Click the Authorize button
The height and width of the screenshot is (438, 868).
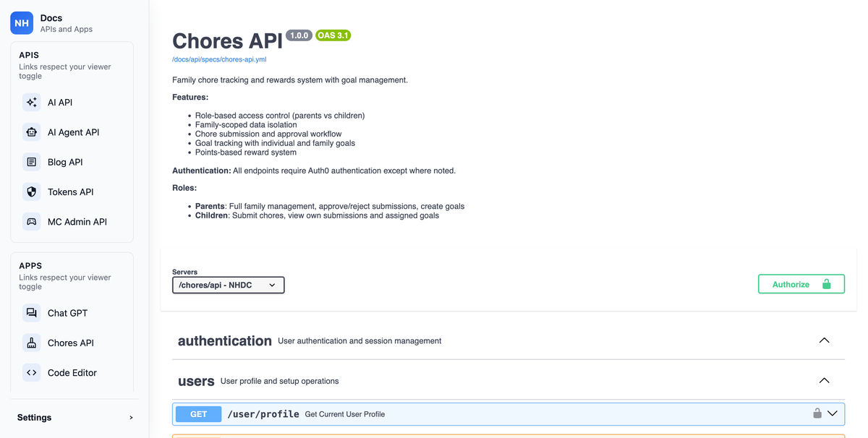(801, 283)
